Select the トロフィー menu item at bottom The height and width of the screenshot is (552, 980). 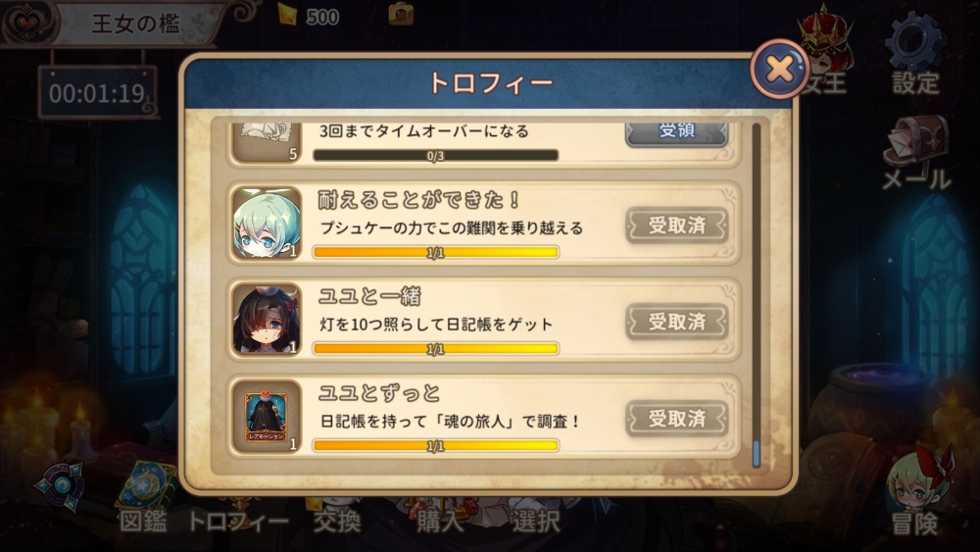[238, 520]
